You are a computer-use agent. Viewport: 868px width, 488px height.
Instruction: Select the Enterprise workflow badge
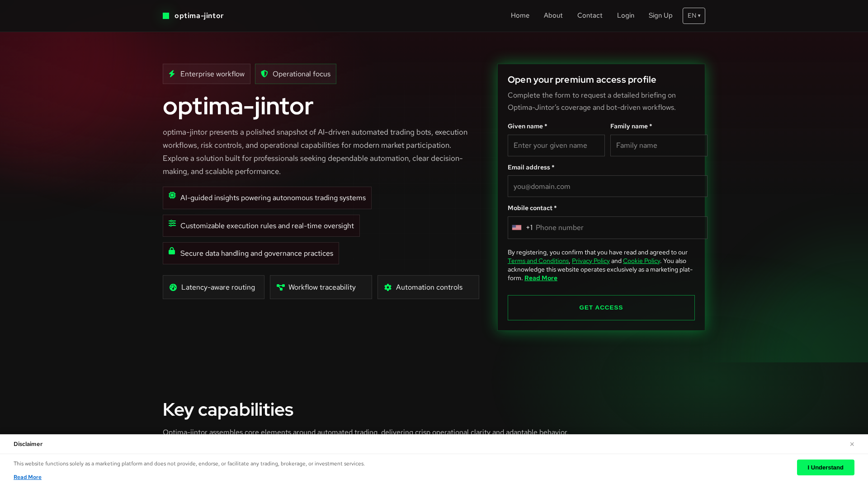(207, 74)
